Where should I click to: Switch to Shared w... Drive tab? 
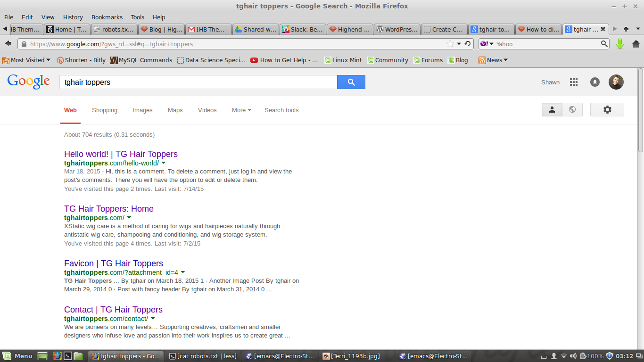tap(256, 29)
